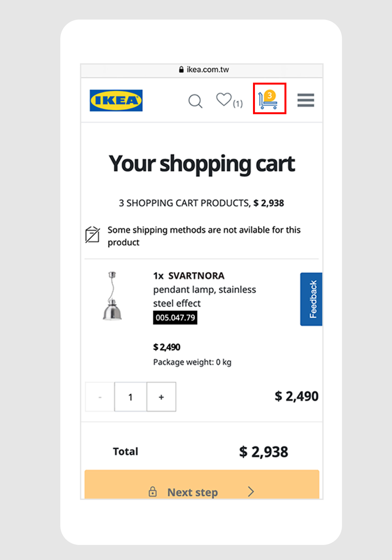Image resolution: width=392 pixels, height=560 pixels.
Task: Click the article number 005.047.79 badge
Action: point(175,318)
